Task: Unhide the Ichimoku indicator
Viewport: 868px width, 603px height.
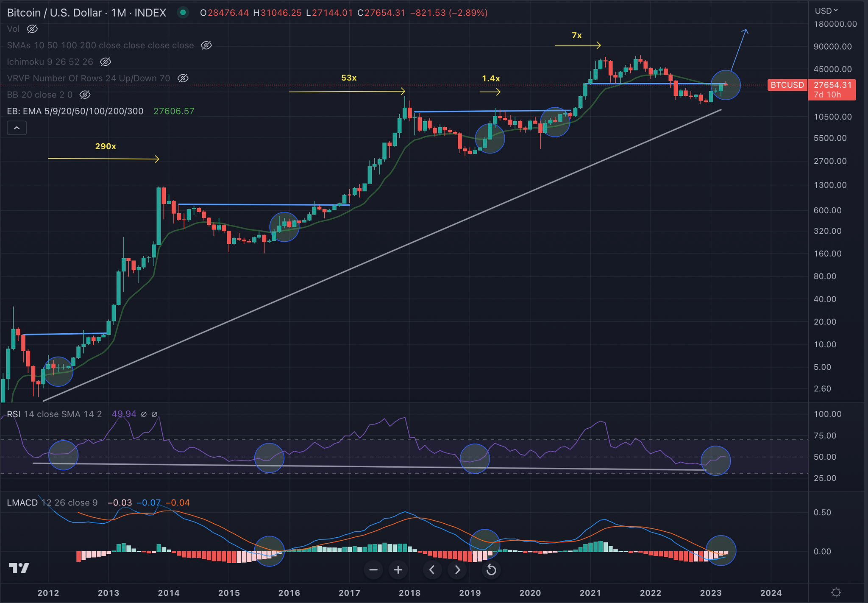Action: click(x=106, y=62)
